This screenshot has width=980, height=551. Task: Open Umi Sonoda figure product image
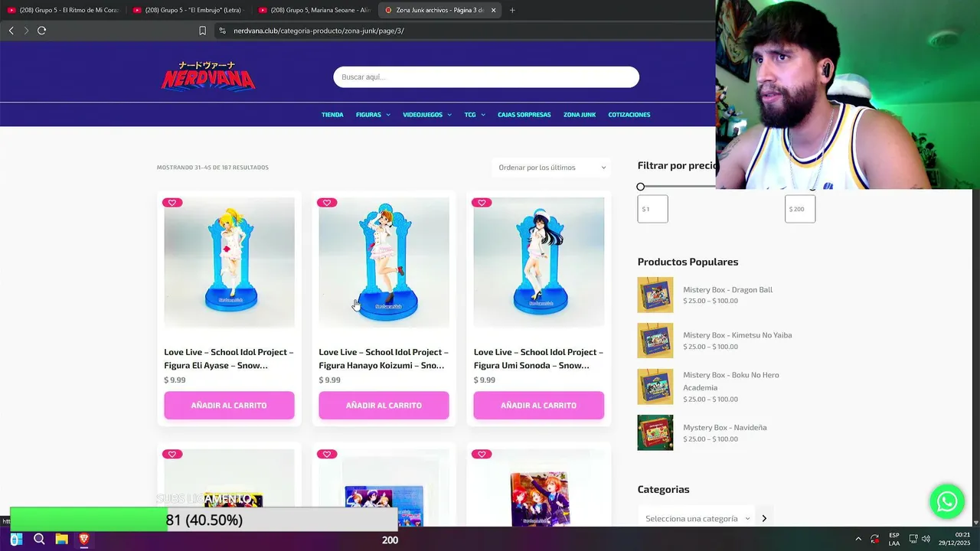538,262
